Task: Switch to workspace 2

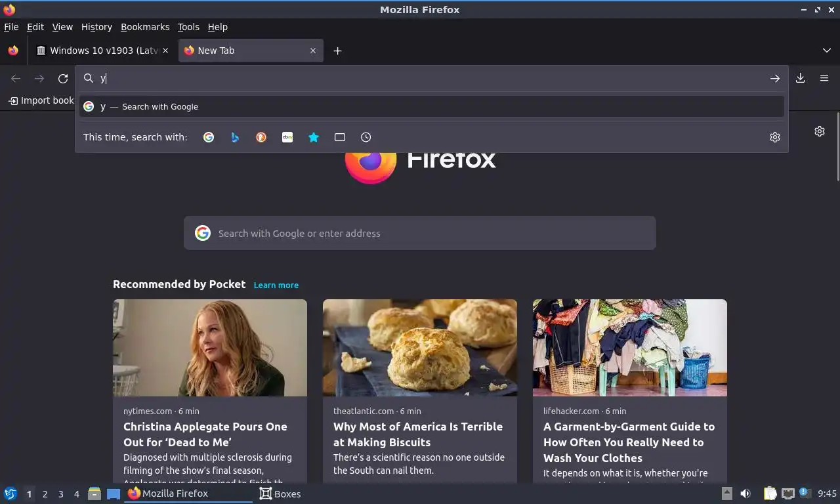Action: pos(45,494)
